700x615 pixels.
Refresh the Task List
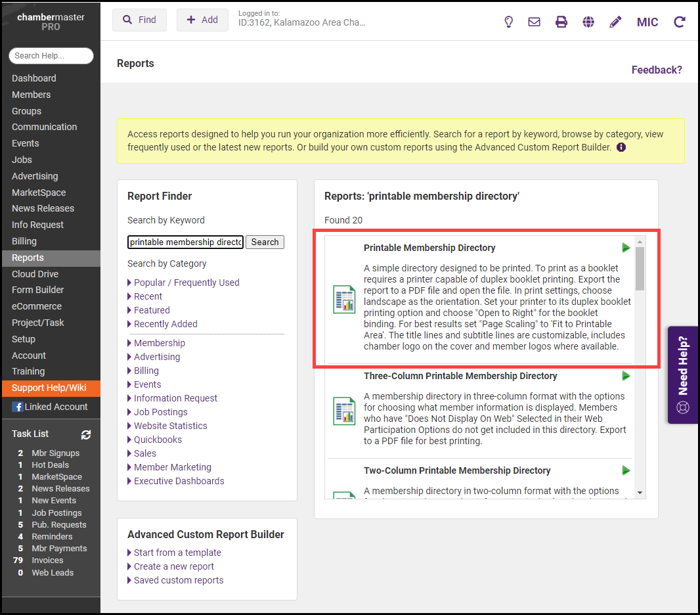tap(86, 434)
